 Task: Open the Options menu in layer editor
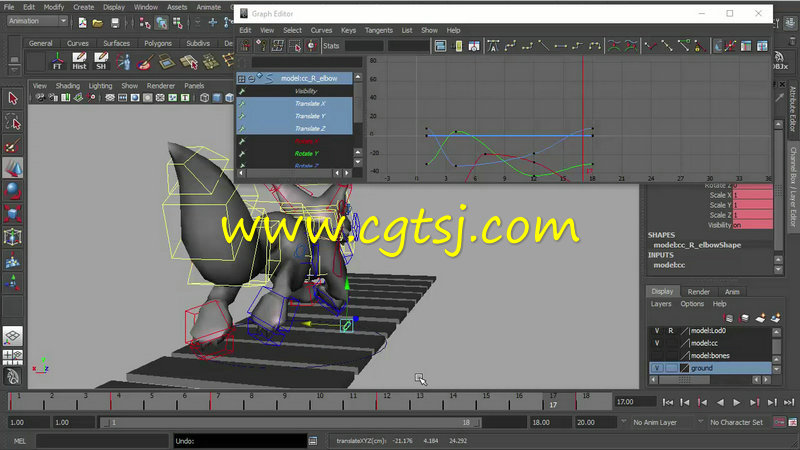pos(692,304)
